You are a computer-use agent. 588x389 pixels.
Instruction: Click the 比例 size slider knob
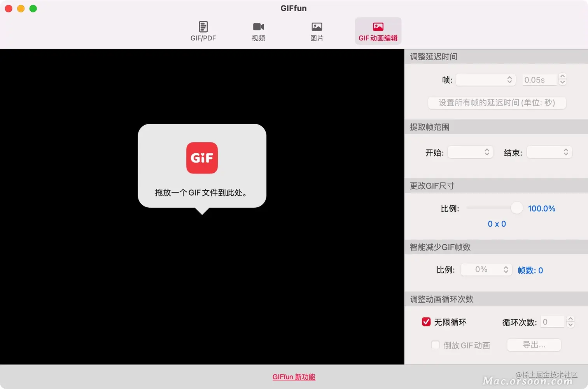516,208
